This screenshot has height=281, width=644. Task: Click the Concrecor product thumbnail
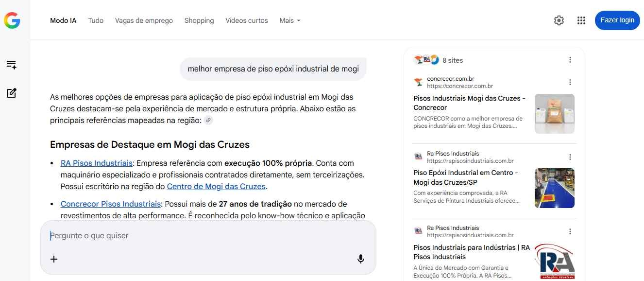(555, 114)
